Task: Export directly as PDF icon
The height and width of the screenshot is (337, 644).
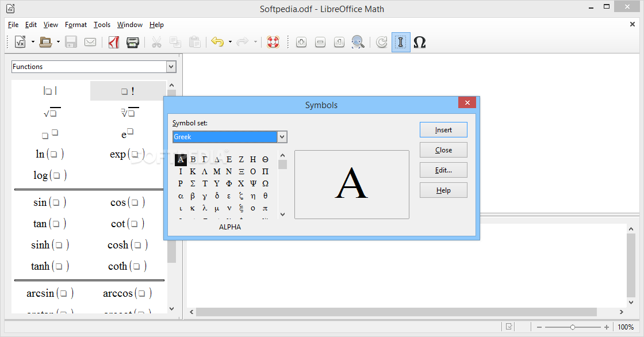Action: pyautogui.click(x=114, y=42)
